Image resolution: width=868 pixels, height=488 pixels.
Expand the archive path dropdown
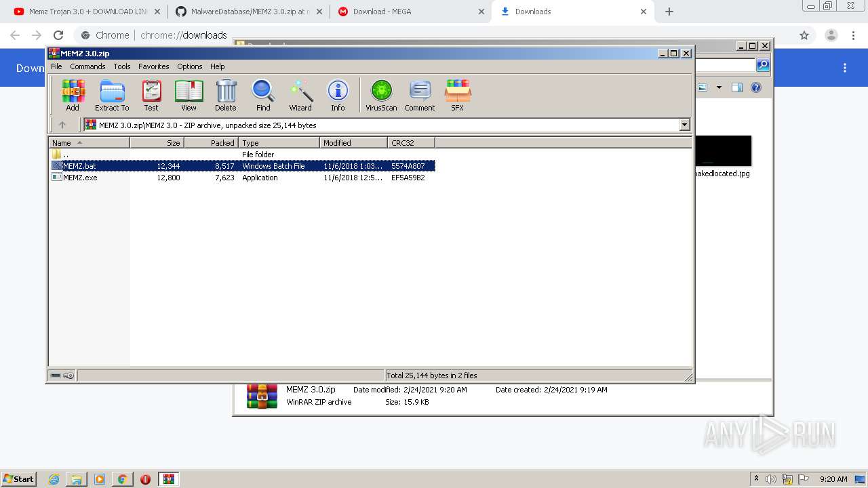684,125
